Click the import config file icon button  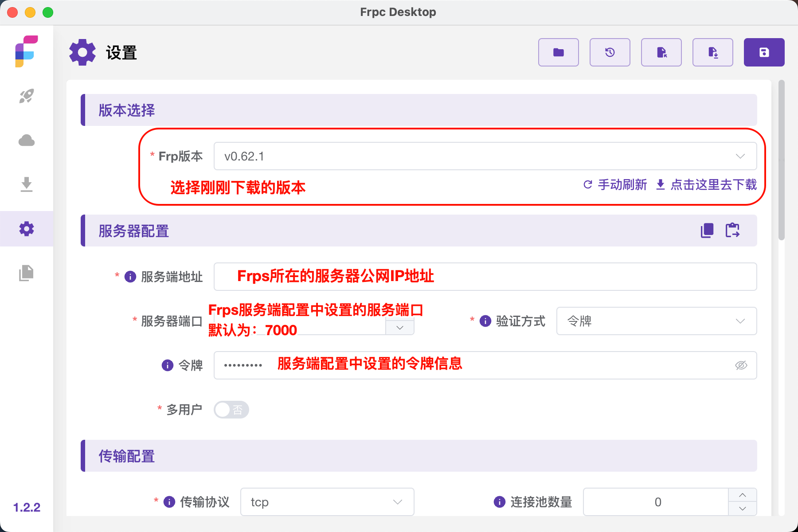(661, 52)
